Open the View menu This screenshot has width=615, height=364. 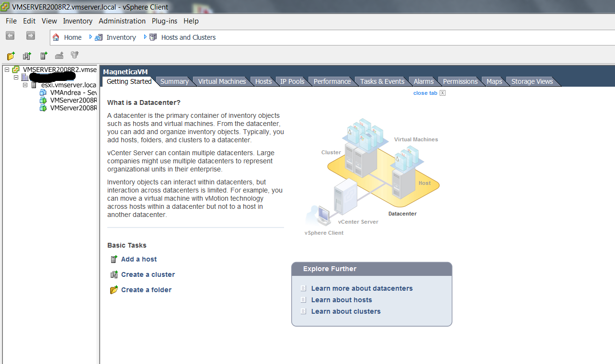tap(49, 21)
